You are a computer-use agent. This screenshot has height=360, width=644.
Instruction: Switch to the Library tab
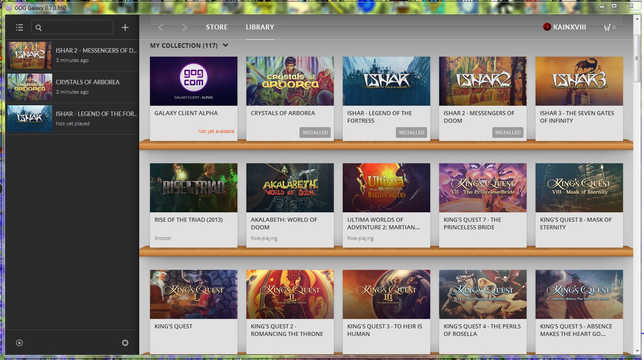point(260,27)
